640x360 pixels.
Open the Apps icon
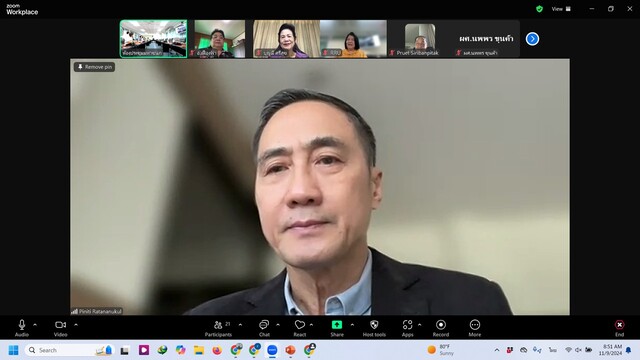(407, 328)
